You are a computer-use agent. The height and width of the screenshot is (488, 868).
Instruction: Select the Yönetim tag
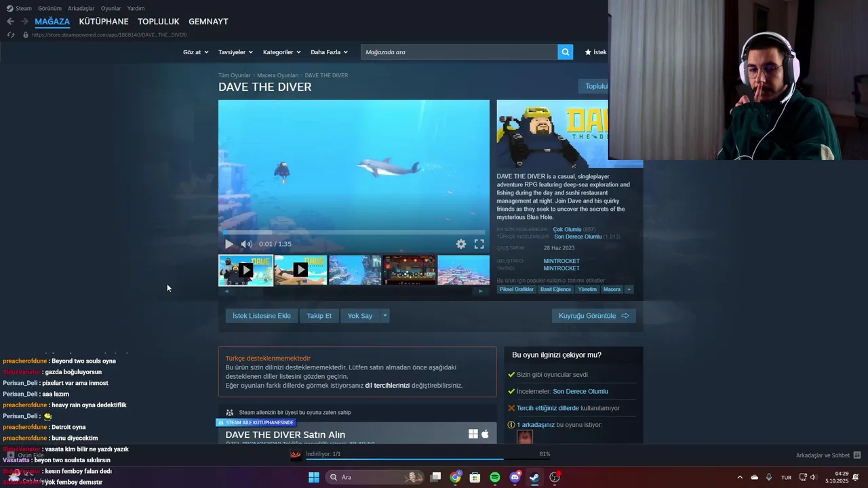587,289
